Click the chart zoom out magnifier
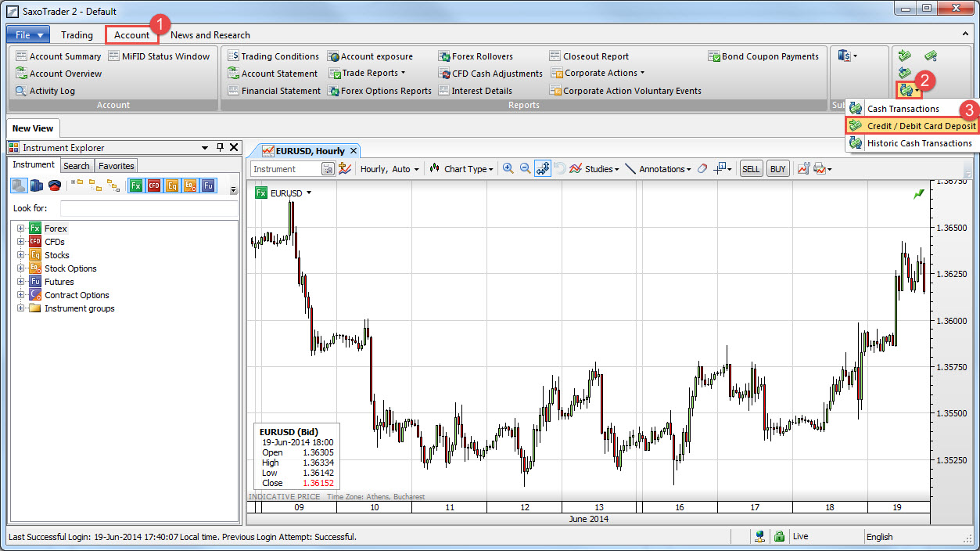This screenshot has height=551, width=980. tap(526, 168)
